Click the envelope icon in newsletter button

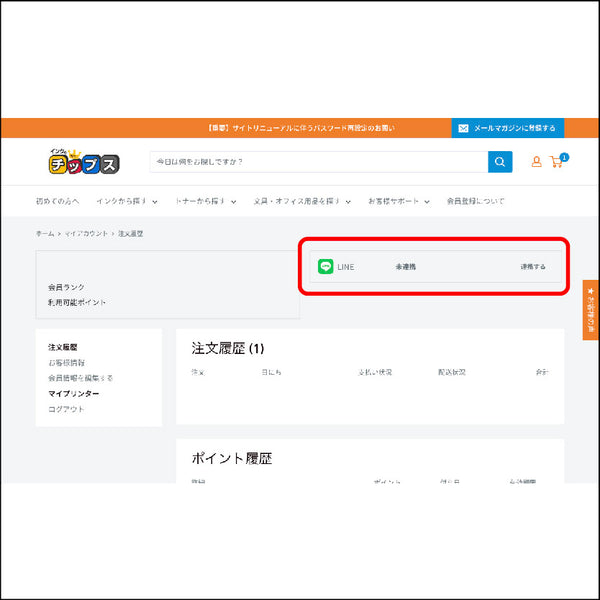[462, 128]
